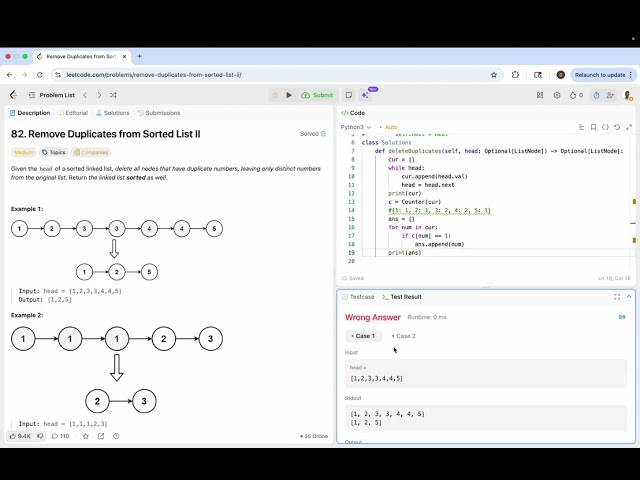Viewport: 640px width, 480px height.
Task: Open the 110 comments
Action: coord(60,436)
